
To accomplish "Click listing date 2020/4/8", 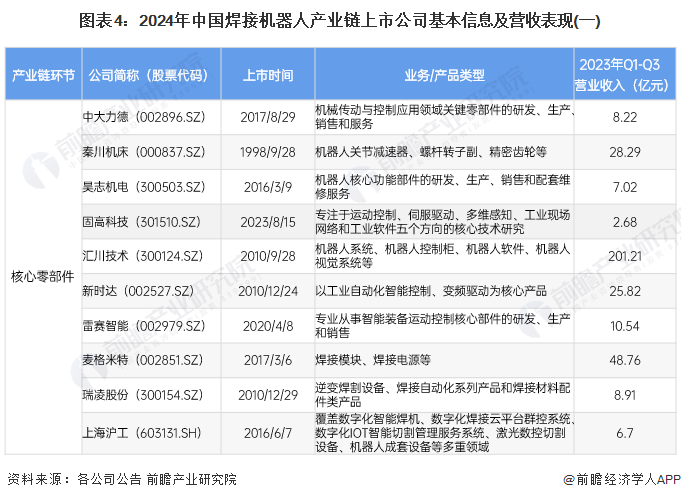I will [268, 326].
